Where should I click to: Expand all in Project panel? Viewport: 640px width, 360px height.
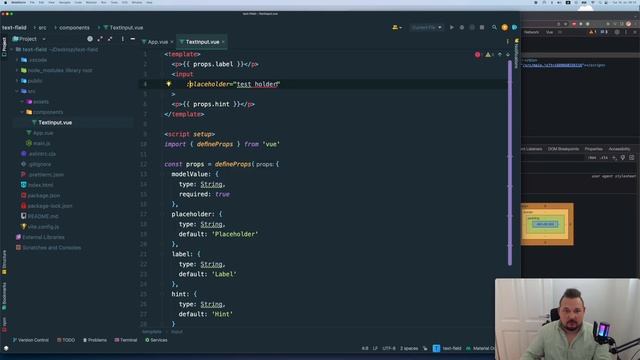coord(100,39)
